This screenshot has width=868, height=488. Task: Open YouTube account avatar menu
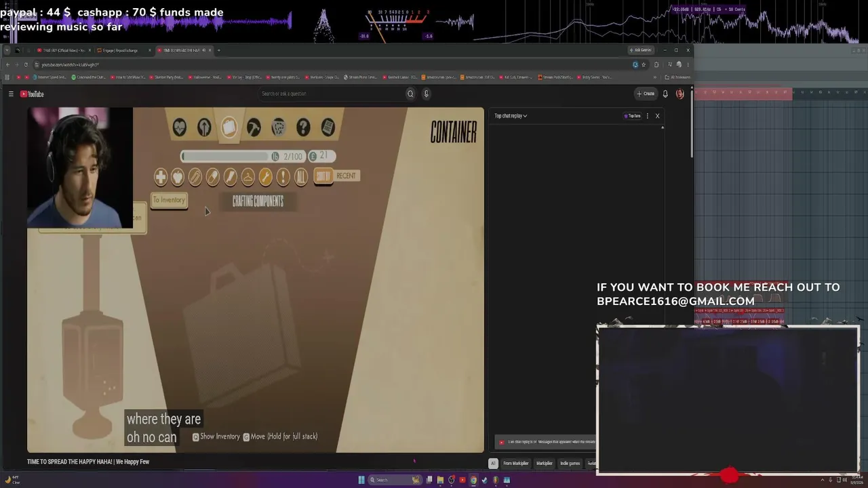click(680, 94)
